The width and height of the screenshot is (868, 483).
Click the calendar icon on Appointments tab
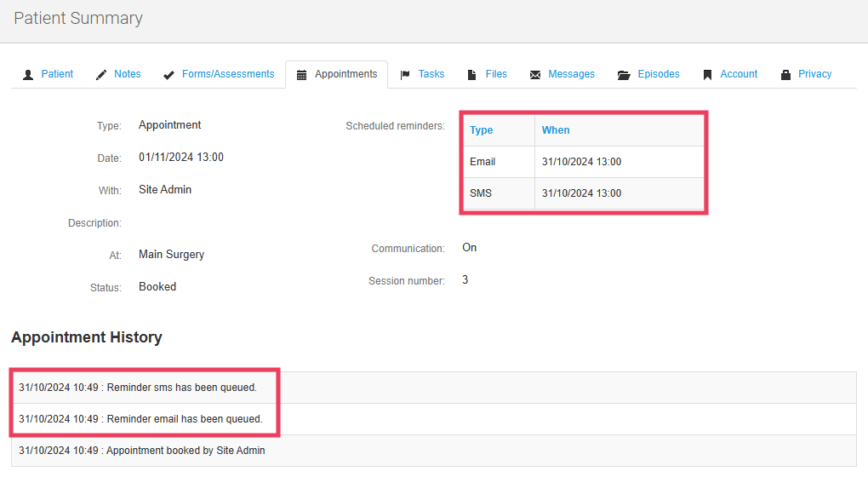click(x=301, y=75)
